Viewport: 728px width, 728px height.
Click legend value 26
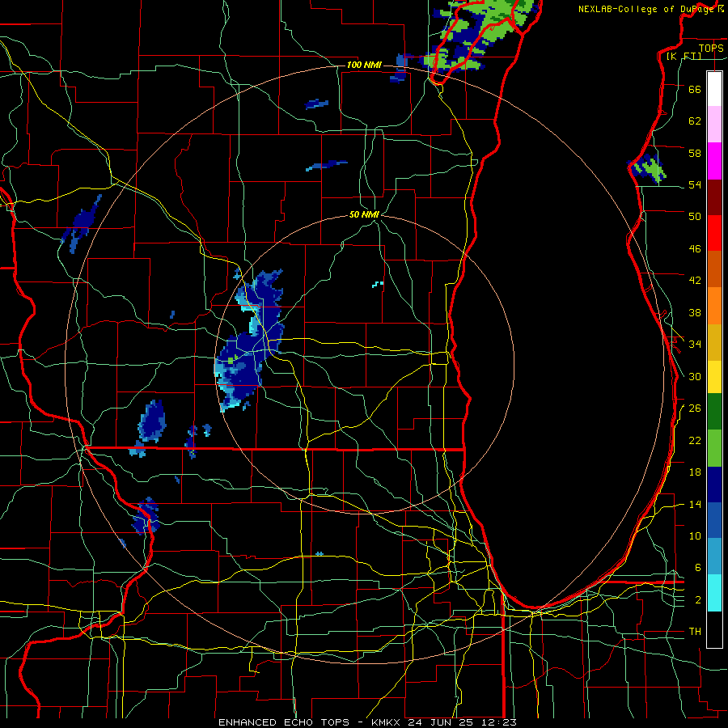pyautogui.click(x=695, y=408)
